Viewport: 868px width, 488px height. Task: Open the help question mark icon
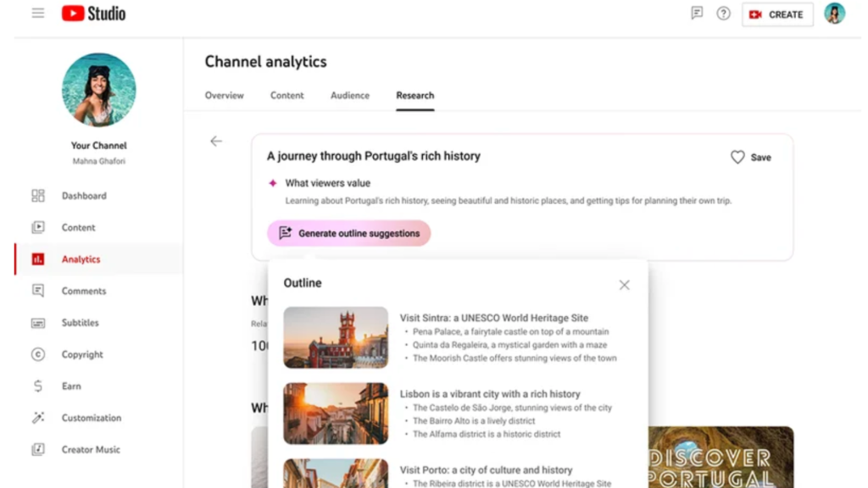(723, 14)
